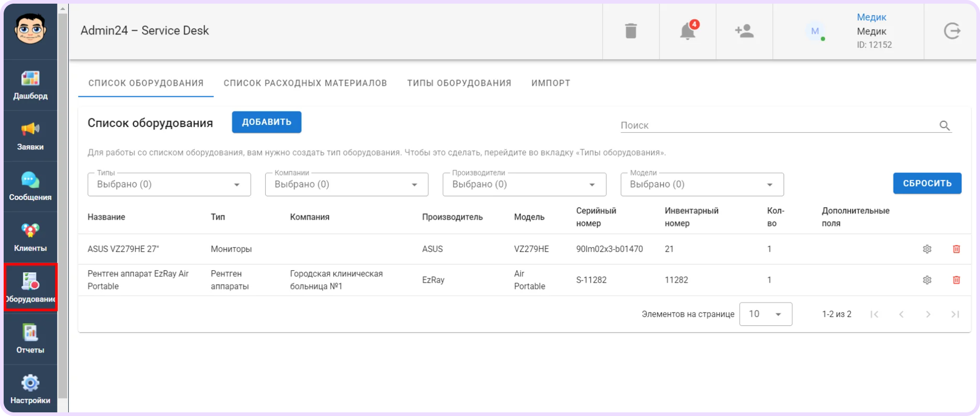Click the Сбросить filters button
The image size is (980, 416).
coord(927,183)
